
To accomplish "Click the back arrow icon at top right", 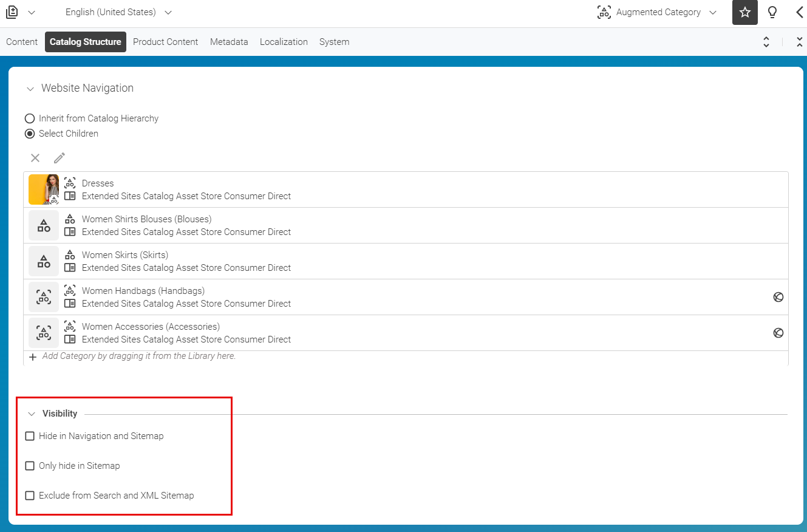I will pyautogui.click(x=799, y=13).
